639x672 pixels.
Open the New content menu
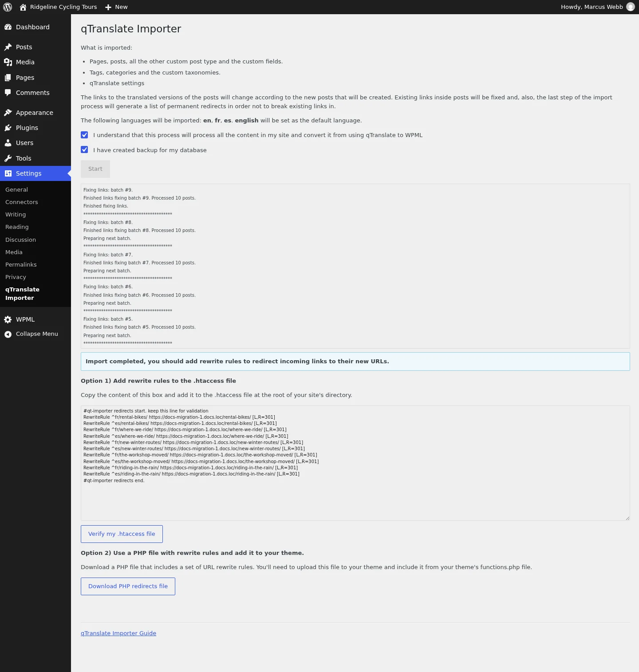coord(116,7)
